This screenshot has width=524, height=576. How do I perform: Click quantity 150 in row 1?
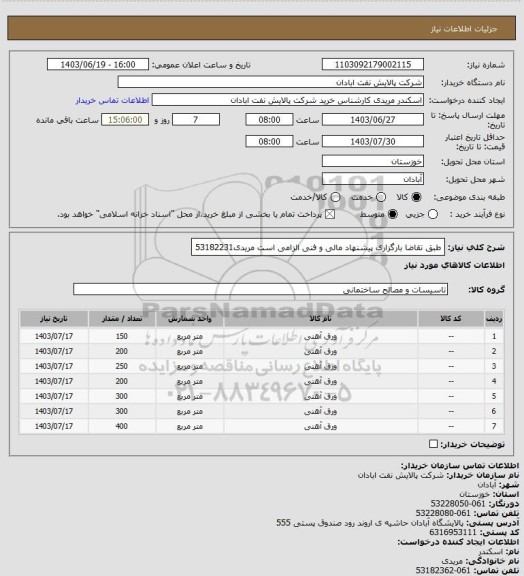122,336
